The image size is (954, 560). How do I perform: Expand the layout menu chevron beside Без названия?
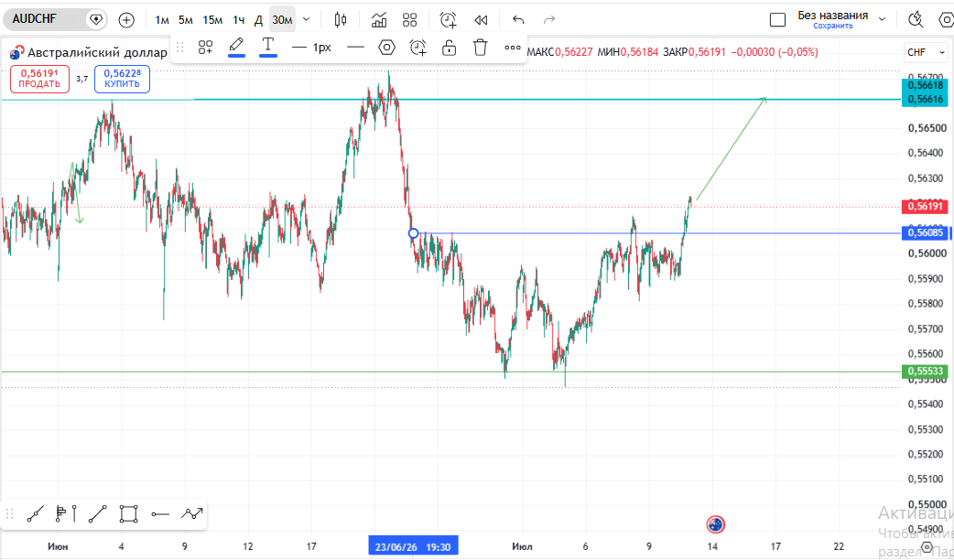[x=883, y=19]
